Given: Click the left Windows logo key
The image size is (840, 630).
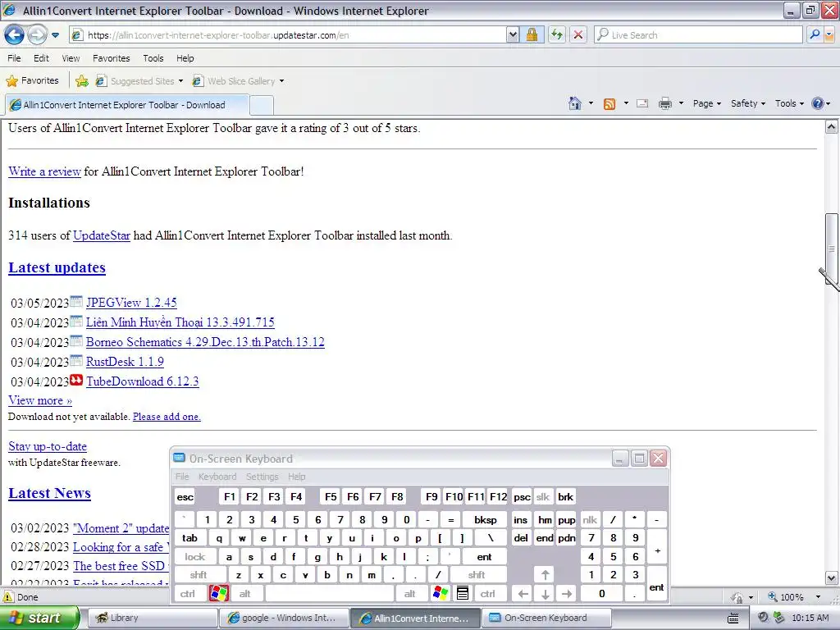Looking at the screenshot, I should (x=218, y=594).
